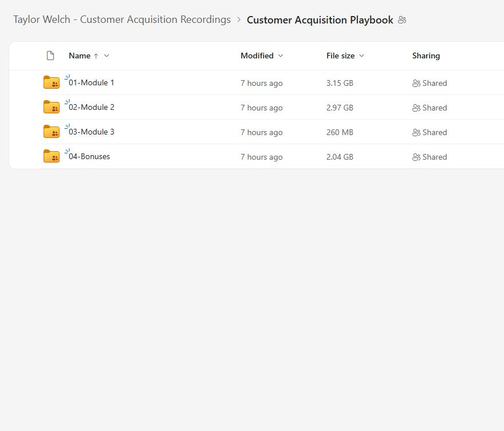
Task: Click the Sharing column header
Action: click(426, 56)
